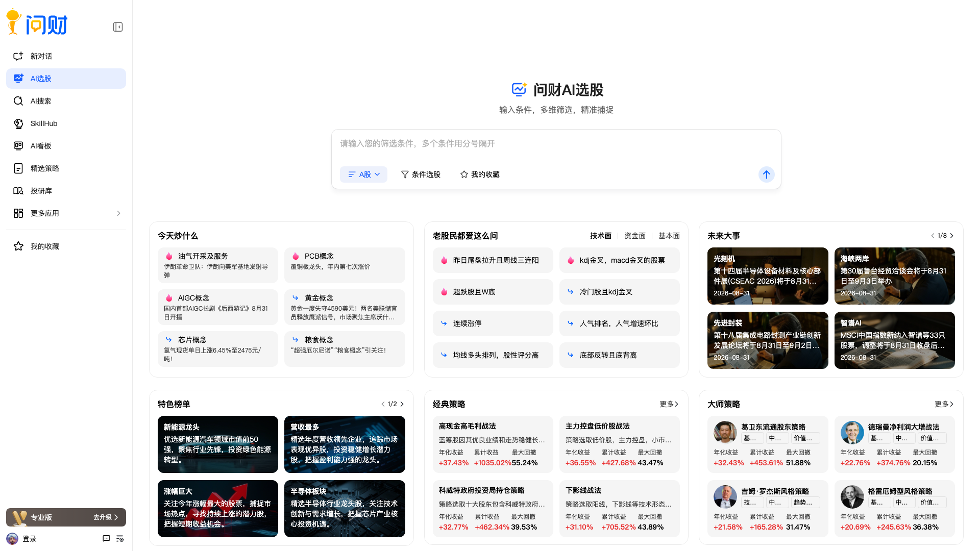Viewport: 980px width, 551px height.
Task: Click the 条件选股 button
Action: pyautogui.click(x=421, y=174)
